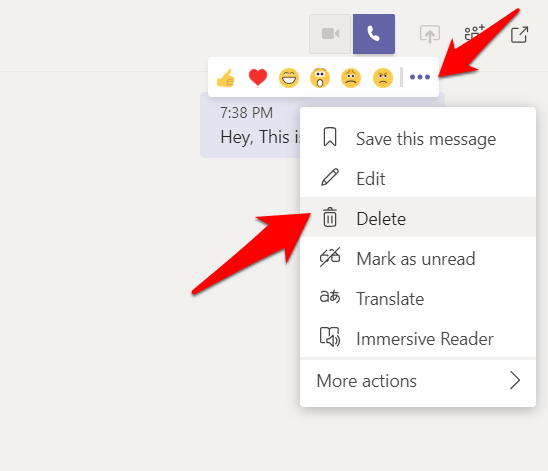Translate the message
The width and height of the screenshot is (548, 471).
418,298
